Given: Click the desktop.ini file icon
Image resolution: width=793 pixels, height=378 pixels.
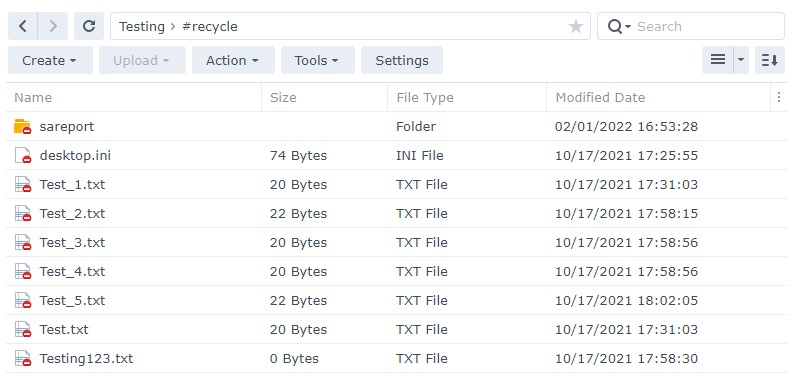Looking at the screenshot, I should pyautogui.click(x=23, y=155).
